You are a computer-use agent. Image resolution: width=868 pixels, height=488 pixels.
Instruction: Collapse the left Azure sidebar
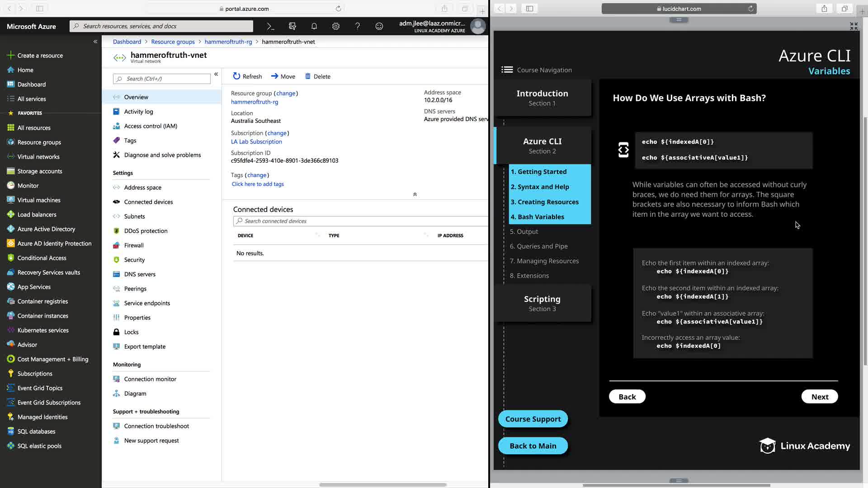pos(95,42)
